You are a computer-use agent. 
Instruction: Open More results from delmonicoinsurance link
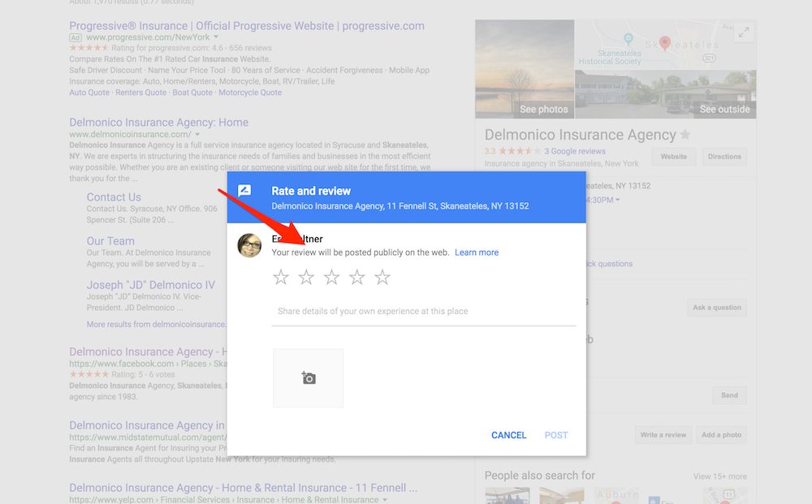157,325
